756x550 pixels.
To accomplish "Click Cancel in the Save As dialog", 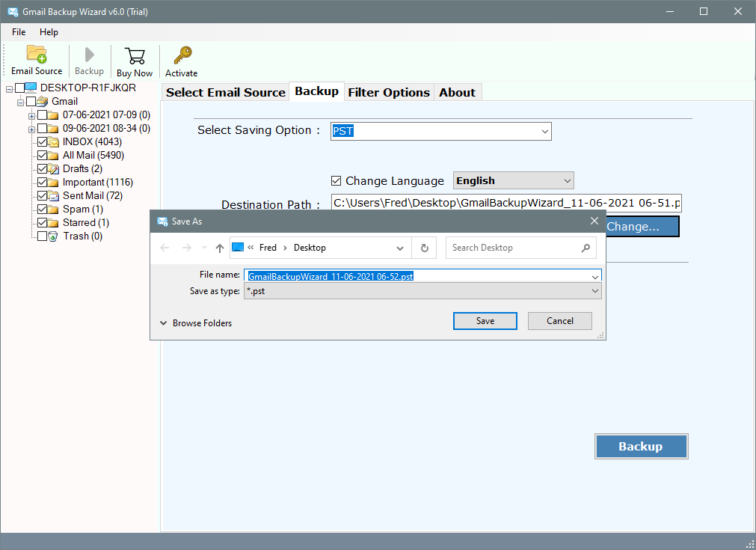I will pyautogui.click(x=560, y=321).
